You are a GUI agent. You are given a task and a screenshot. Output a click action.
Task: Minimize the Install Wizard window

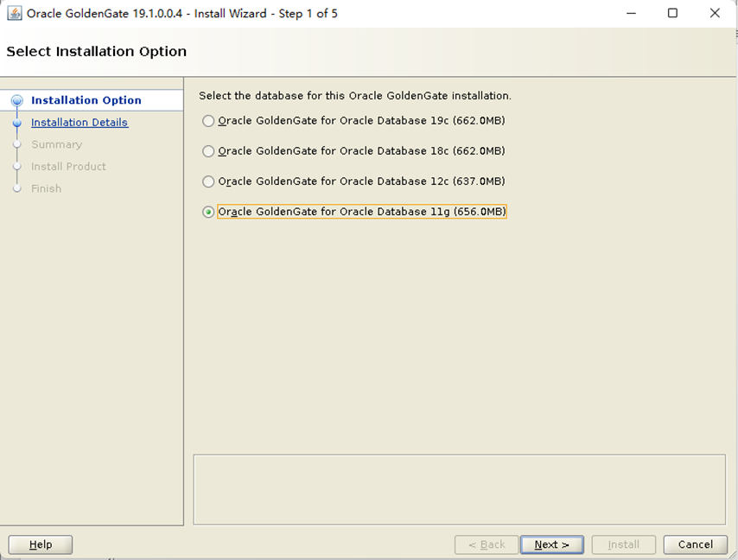pyautogui.click(x=631, y=13)
